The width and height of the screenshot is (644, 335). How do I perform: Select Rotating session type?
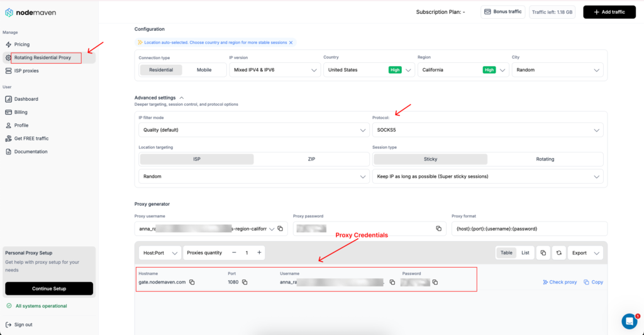tap(545, 159)
